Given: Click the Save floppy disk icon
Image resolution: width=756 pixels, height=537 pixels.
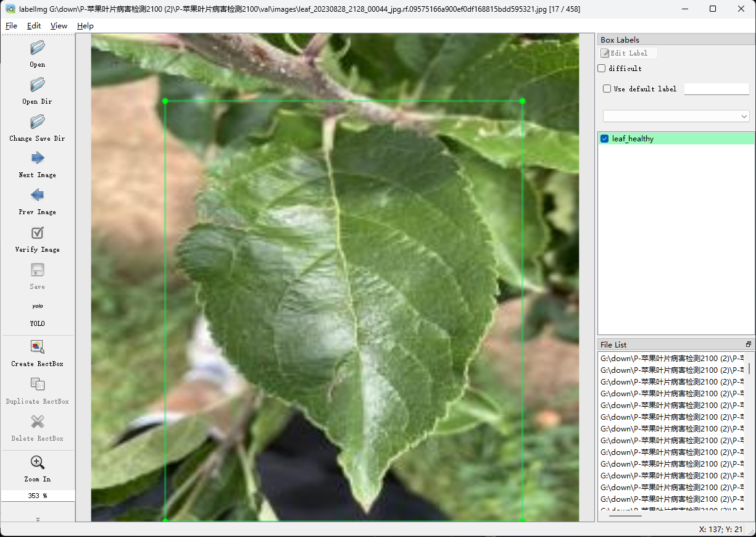Looking at the screenshot, I should point(38,270).
